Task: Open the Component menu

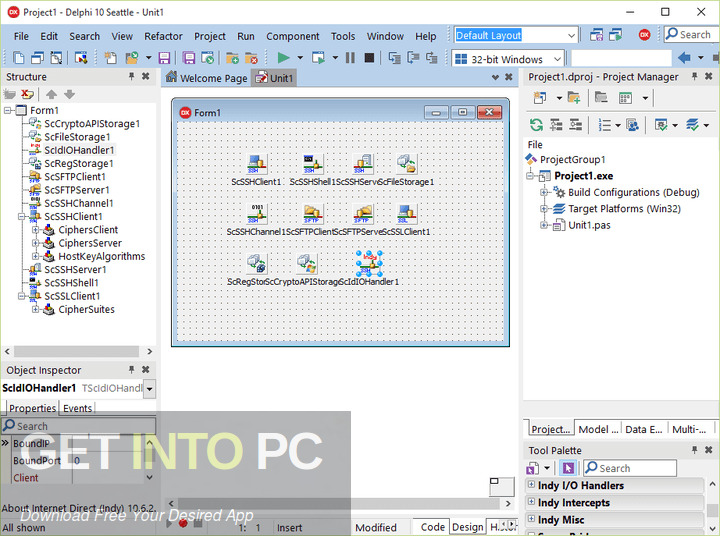Action: click(292, 36)
